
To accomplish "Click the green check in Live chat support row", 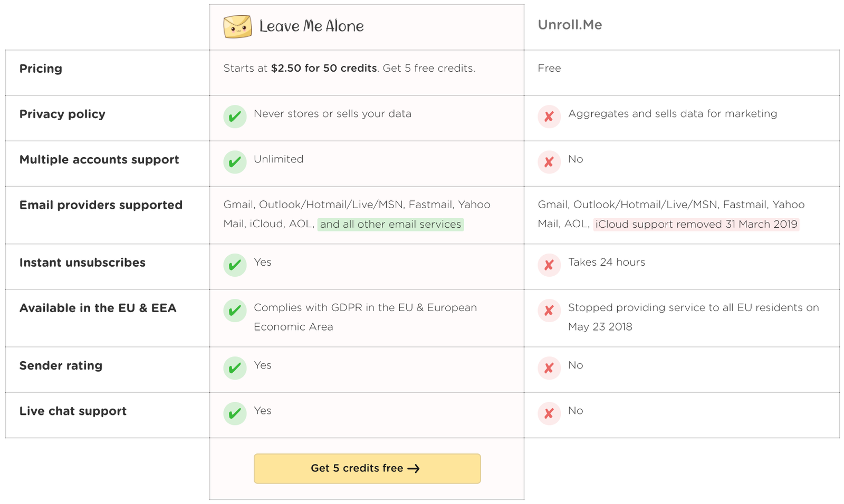I will click(235, 413).
